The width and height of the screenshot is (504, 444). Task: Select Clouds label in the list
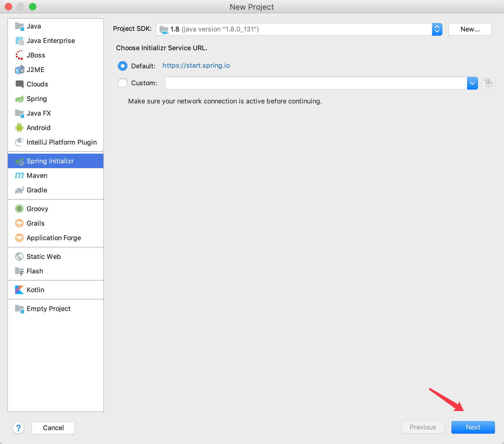click(x=37, y=84)
